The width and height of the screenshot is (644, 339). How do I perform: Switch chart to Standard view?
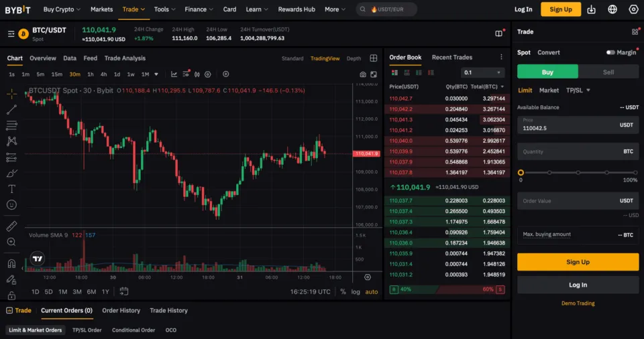(292, 59)
